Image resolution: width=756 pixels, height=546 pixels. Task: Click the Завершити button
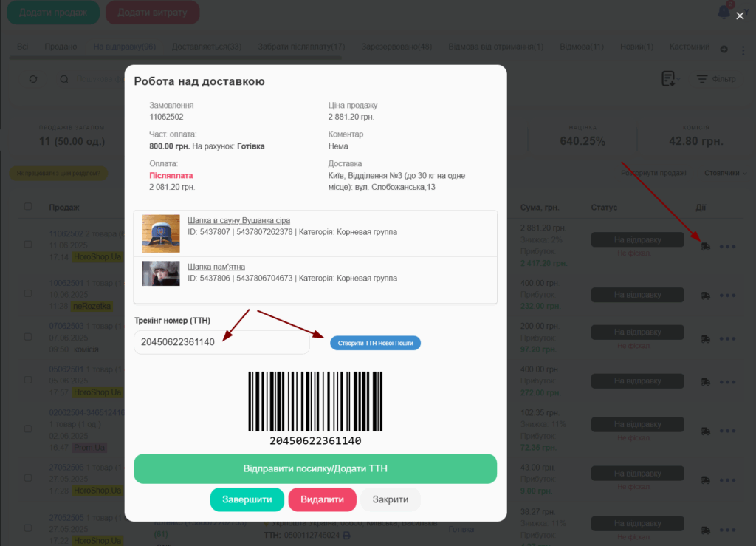247,499
